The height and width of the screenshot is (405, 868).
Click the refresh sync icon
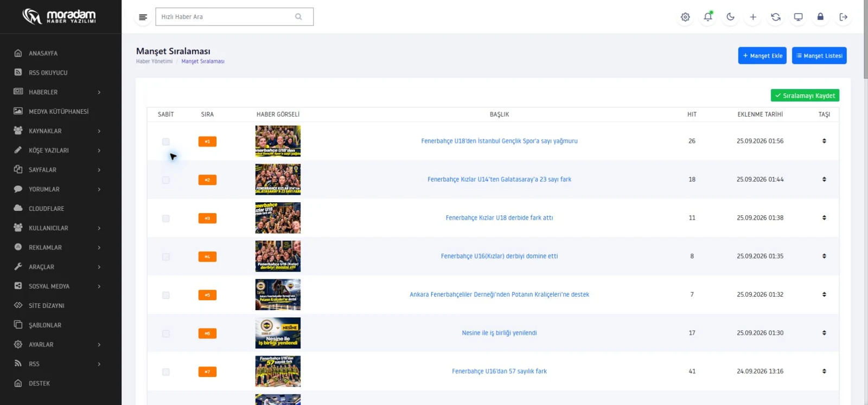coord(776,17)
